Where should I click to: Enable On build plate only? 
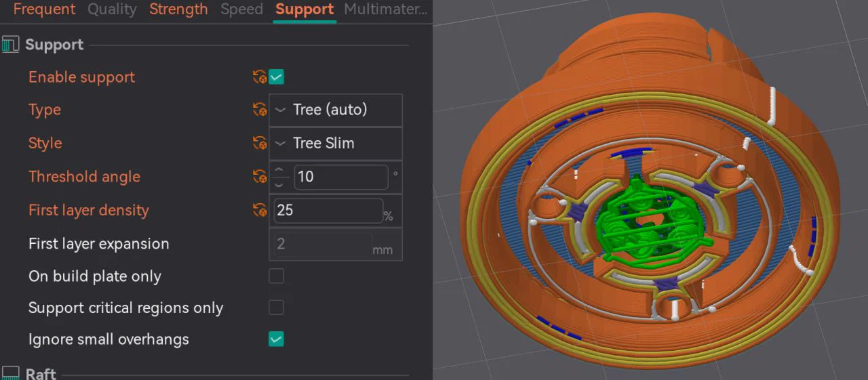[x=276, y=276]
